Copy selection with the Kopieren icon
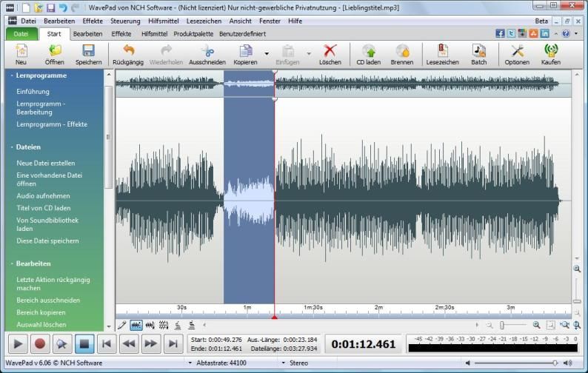The width and height of the screenshot is (588, 373). coord(246,50)
